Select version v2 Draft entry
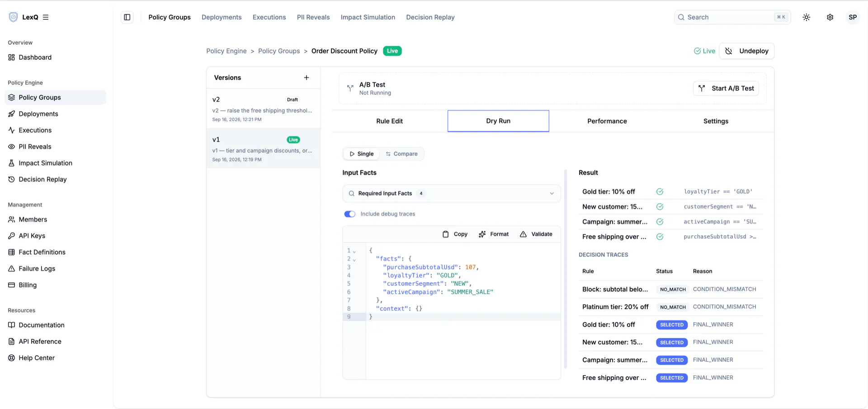The height and width of the screenshot is (409, 868). 264,109
